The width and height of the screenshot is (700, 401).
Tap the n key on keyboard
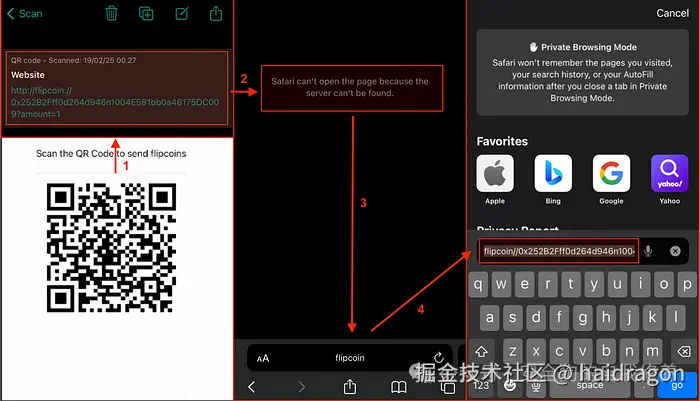pos(629,351)
